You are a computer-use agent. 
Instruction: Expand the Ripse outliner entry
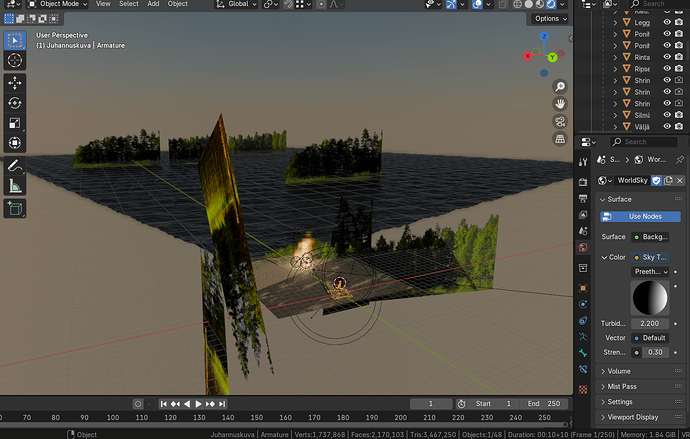coord(615,69)
